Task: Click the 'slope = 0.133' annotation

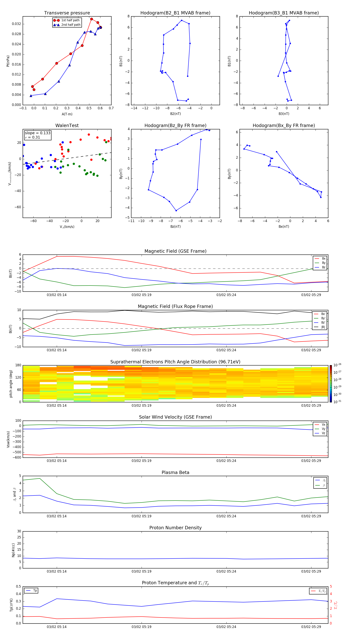Action: click(x=37, y=133)
